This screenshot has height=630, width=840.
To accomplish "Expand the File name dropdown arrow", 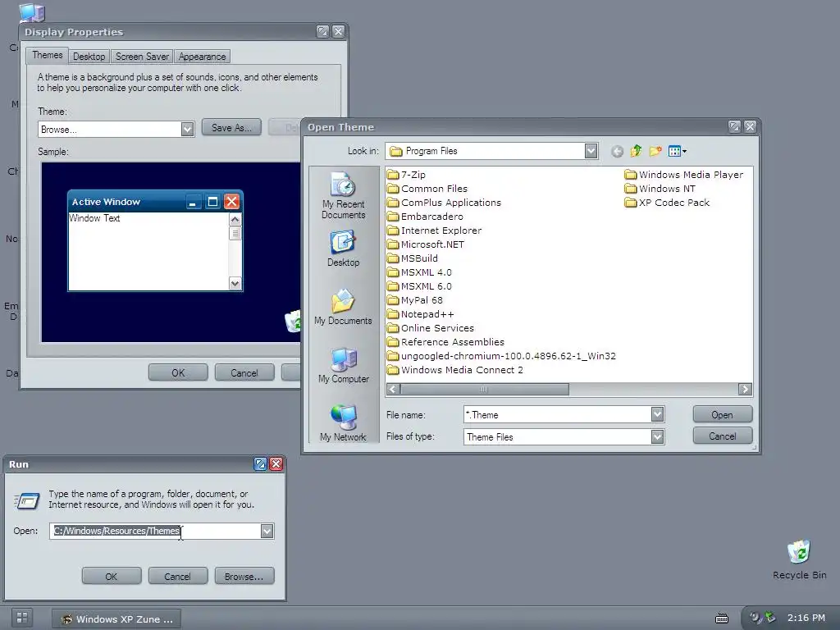I will (657, 414).
